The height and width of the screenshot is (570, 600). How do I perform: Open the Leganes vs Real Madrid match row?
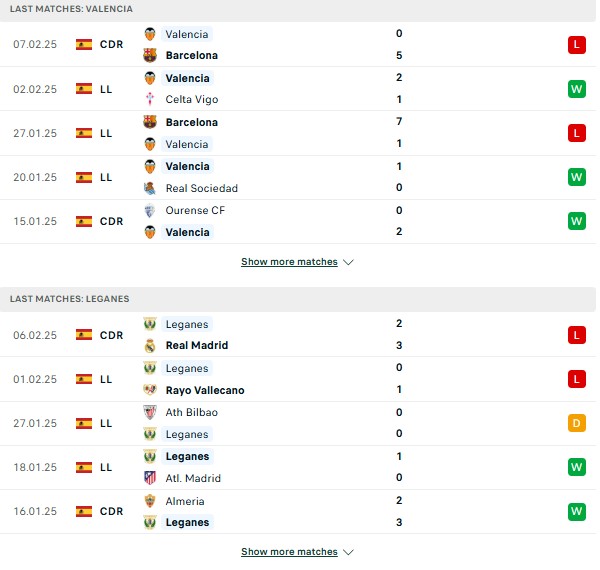point(298,335)
